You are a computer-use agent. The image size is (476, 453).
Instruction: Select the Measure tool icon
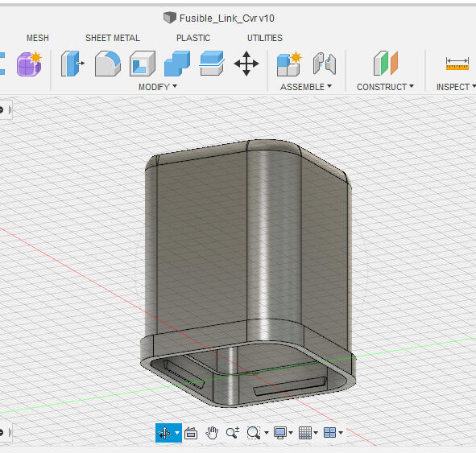click(x=457, y=64)
